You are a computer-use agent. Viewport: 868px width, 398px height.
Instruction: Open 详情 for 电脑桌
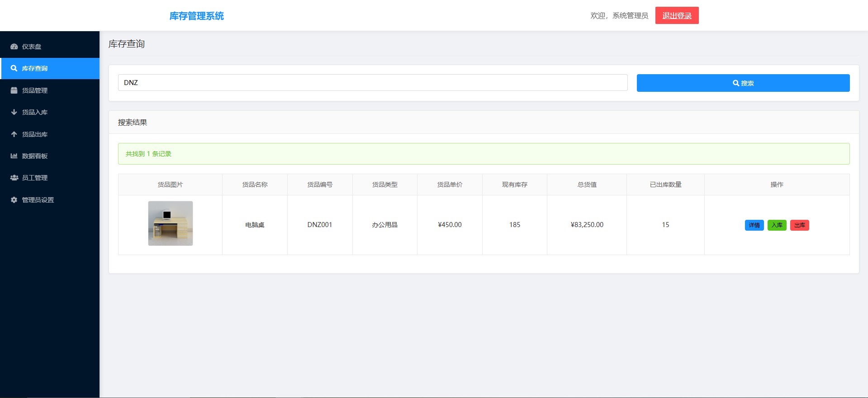[x=754, y=225]
